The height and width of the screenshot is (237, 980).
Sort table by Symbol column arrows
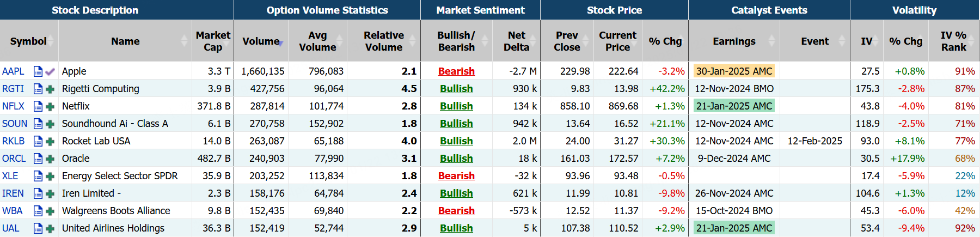pyautogui.click(x=52, y=41)
